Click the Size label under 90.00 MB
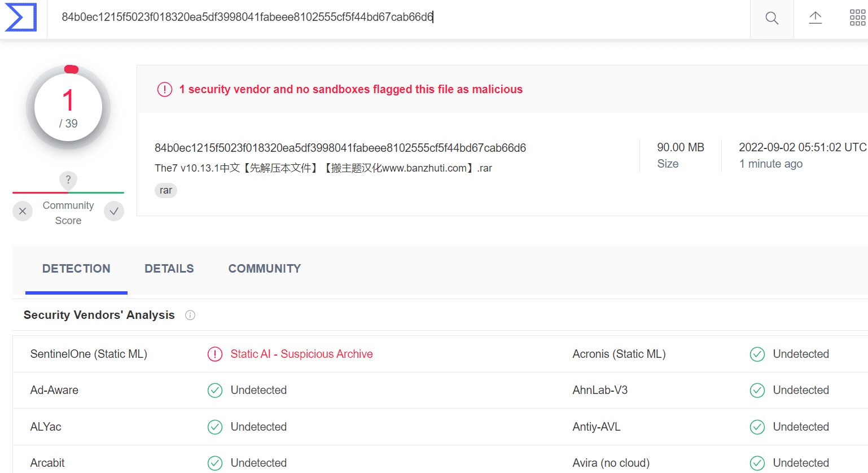 tap(668, 164)
